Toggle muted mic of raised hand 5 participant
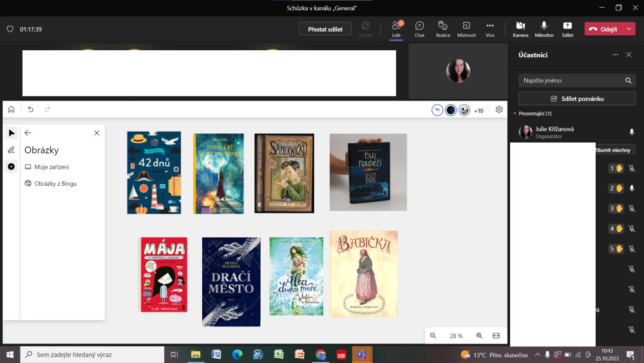Viewport: 644px width, 363px height. [x=632, y=249]
